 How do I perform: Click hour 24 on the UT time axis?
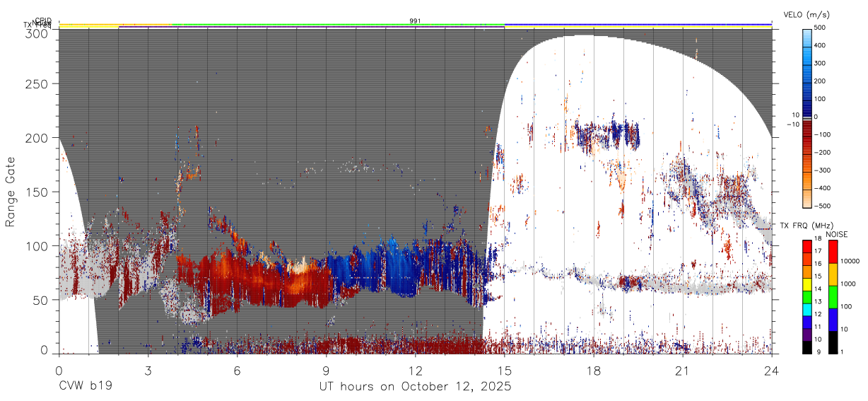coord(772,370)
